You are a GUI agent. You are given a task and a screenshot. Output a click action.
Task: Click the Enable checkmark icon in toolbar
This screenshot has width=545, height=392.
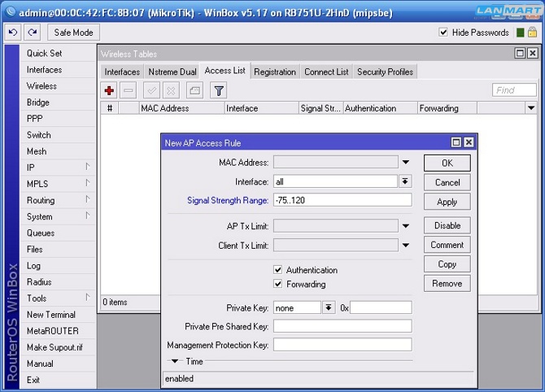152,90
